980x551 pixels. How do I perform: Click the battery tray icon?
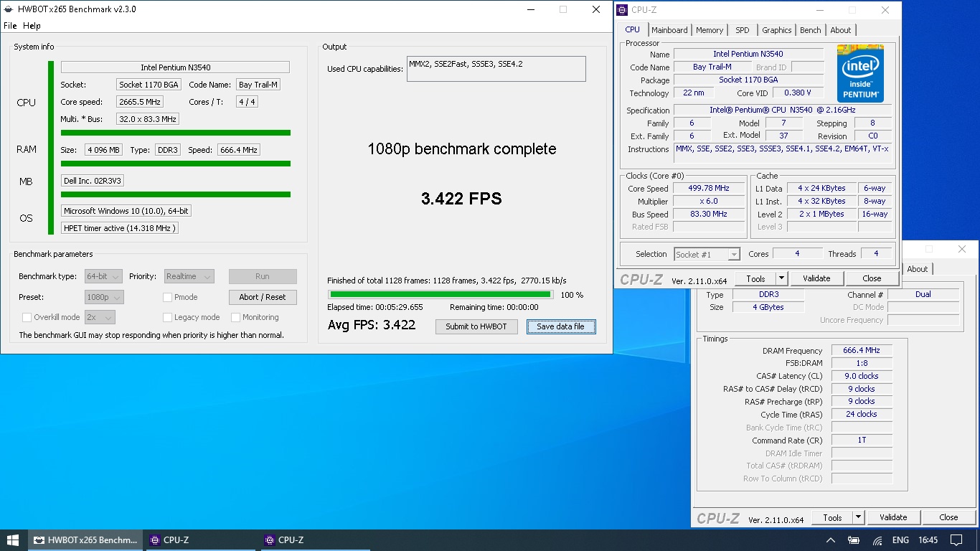click(854, 540)
